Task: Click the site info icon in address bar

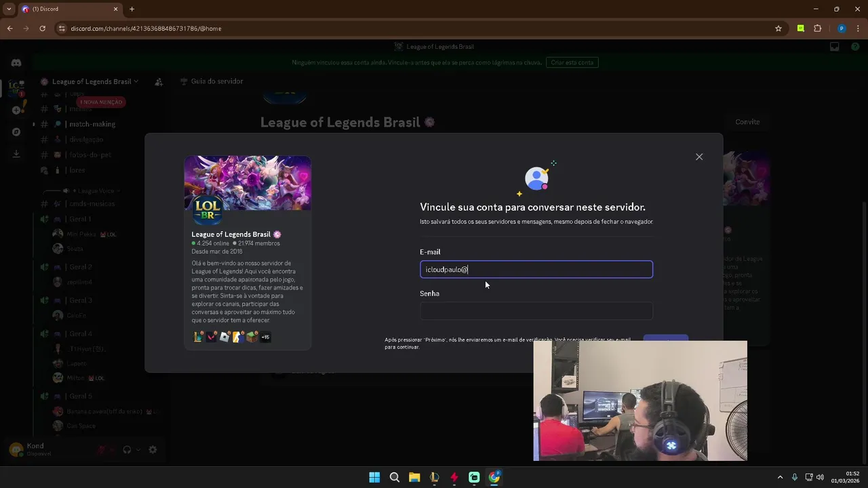Action: 62,28
